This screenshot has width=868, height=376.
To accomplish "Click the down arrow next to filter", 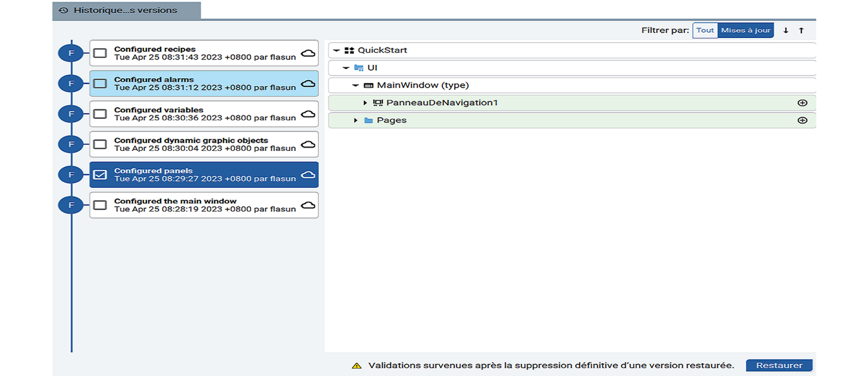I will [786, 31].
